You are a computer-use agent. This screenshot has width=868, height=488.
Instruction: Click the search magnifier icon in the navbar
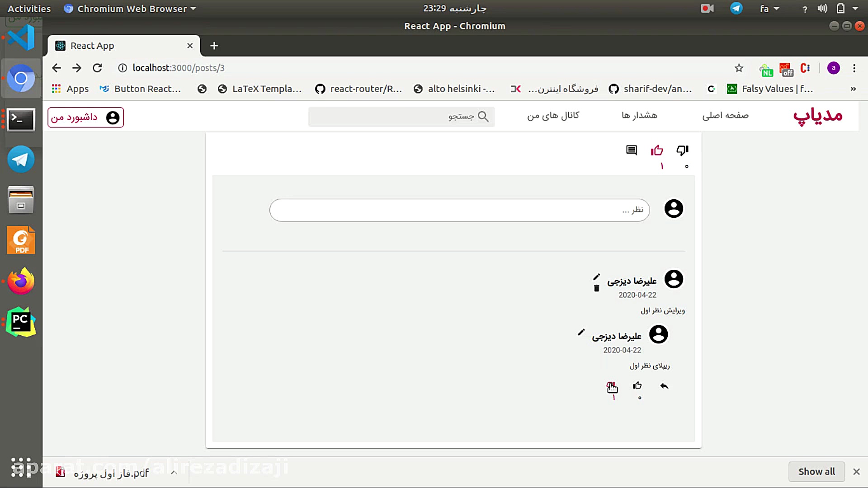pos(484,117)
